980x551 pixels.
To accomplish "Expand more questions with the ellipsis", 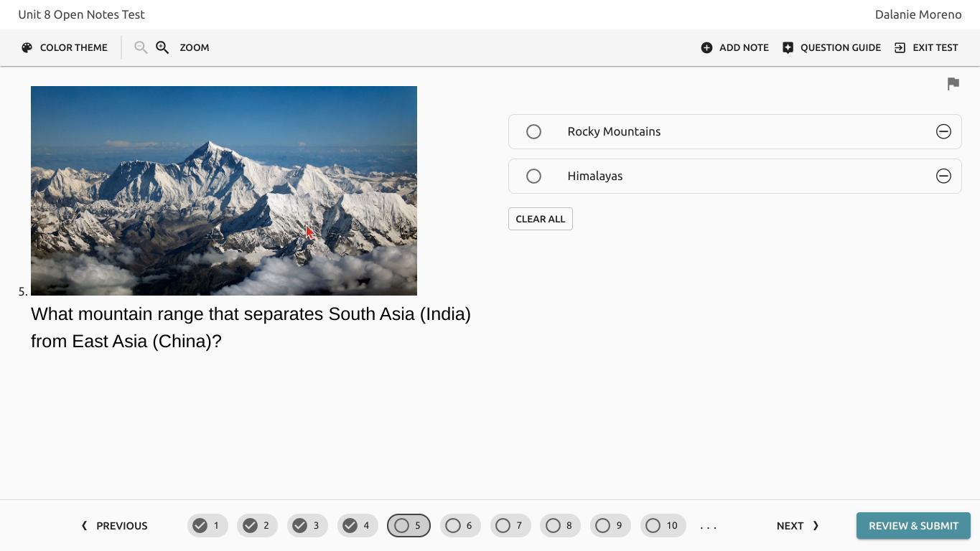I will coord(708,526).
